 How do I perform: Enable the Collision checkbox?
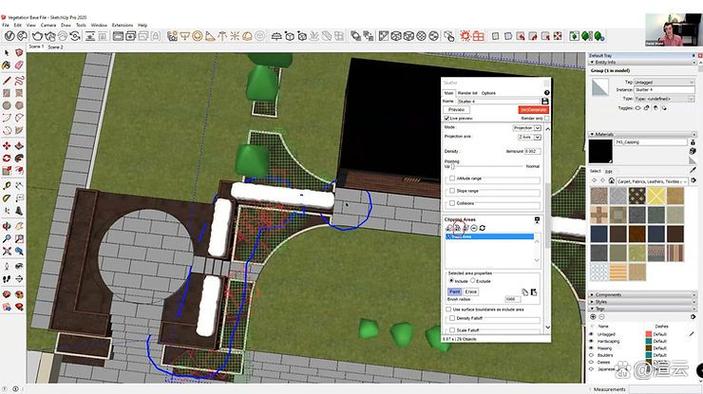(452, 203)
